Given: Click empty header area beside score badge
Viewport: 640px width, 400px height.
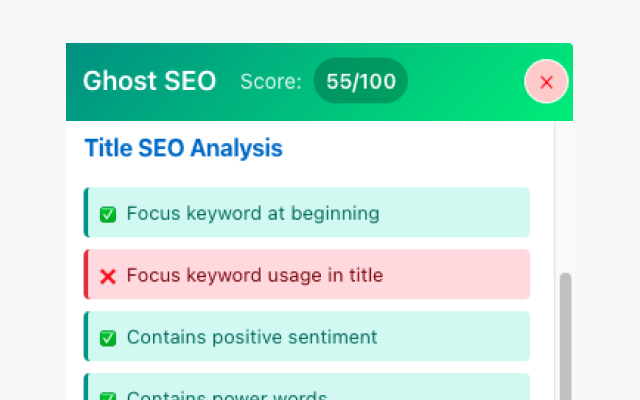Looking at the screenshot, I should point(465,82).
